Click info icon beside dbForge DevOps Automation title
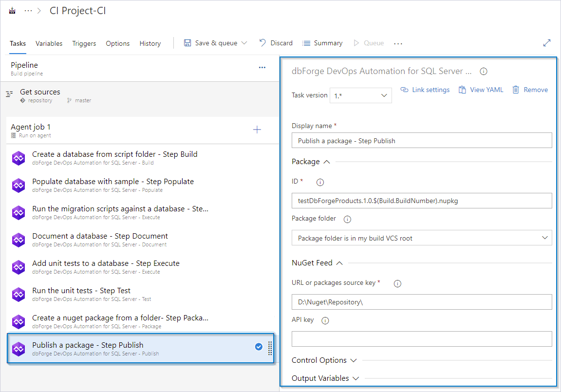Viewport: 561px width, 392px height. tap(484, 72)
